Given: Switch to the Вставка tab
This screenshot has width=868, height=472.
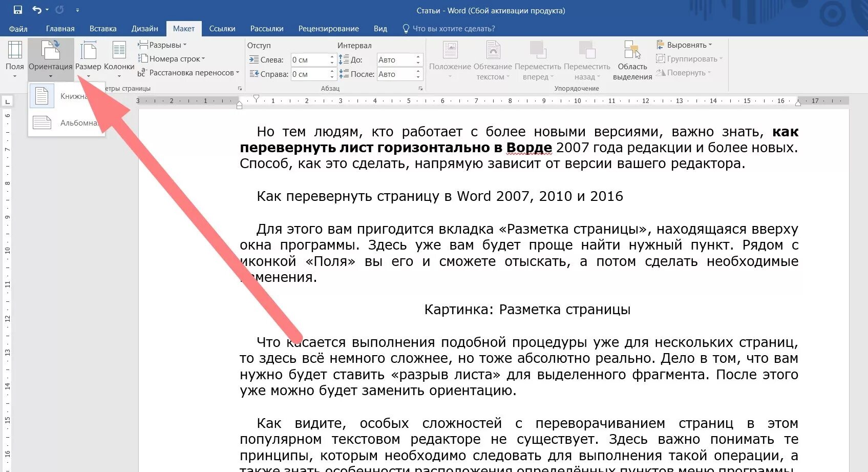Looking at the screenshot, I should tap(103, 29).
